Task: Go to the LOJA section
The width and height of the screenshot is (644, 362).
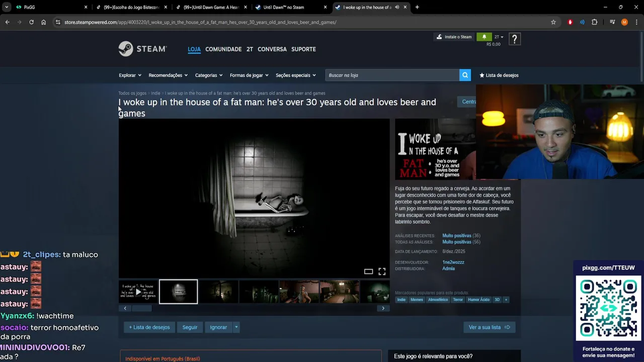Action: coord(194,49)
